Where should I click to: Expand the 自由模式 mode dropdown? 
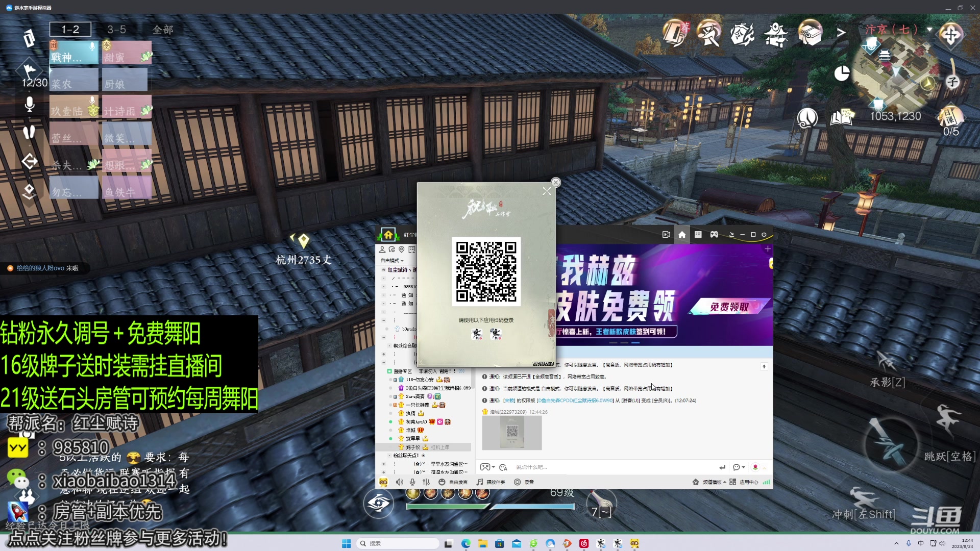(393, 261)
